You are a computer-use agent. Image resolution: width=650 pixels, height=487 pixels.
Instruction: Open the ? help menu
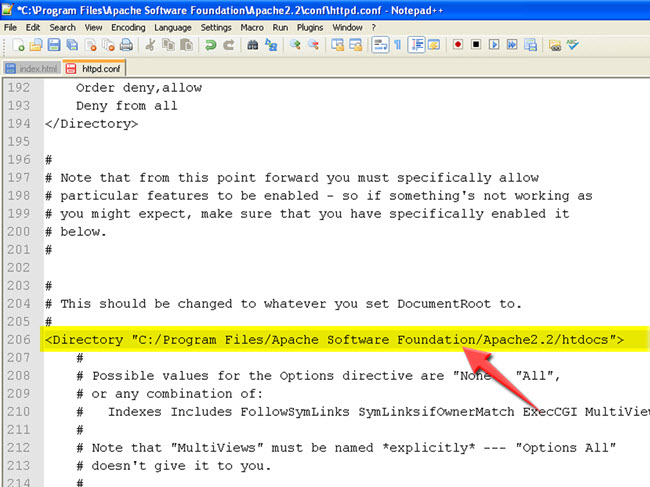click(x=374, y=27)
